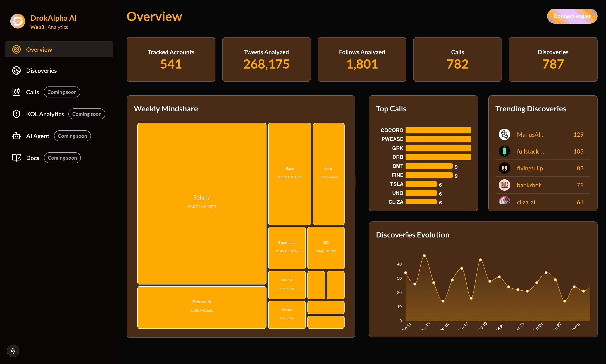Click the Connect wallet button
This screenshot has height=364, width=606.
click(572, 16)
